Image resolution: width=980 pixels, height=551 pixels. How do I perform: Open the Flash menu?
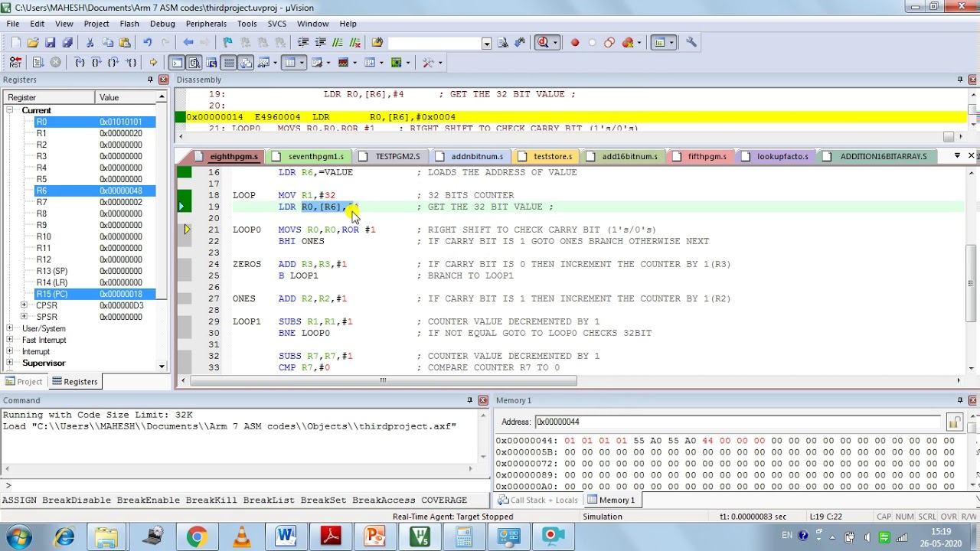[129, 24]
